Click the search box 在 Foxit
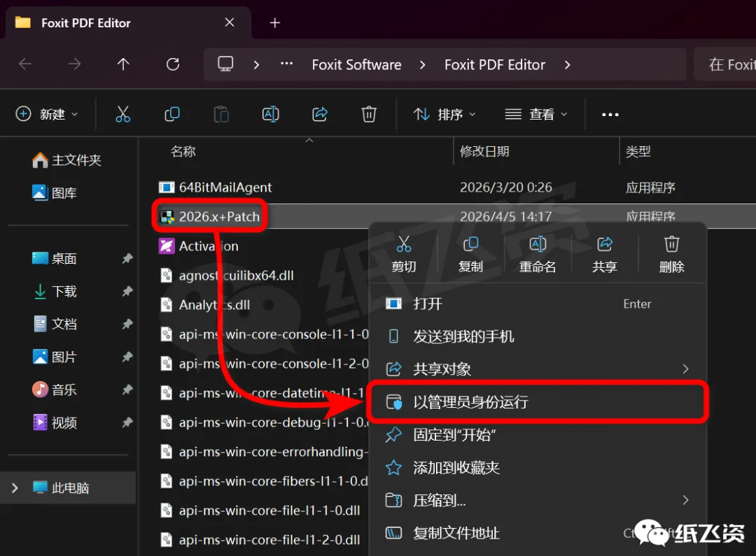 click(x=724, y=64)
